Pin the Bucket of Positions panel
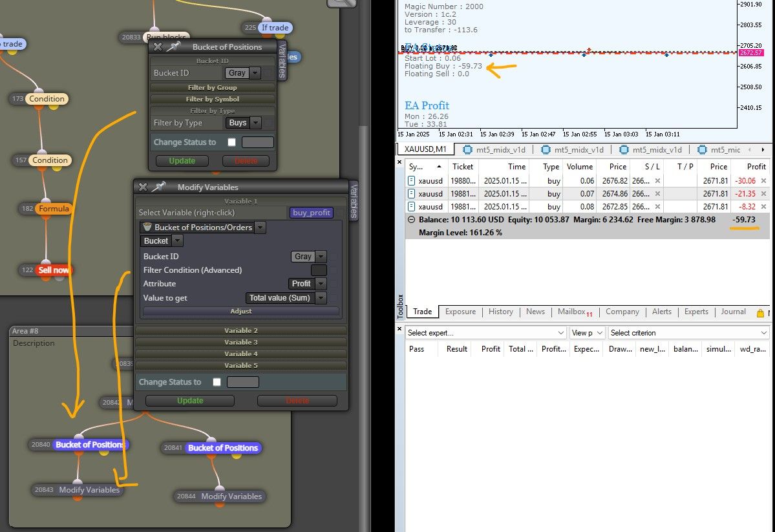The image size is (775, 532). tap(173, 47)
